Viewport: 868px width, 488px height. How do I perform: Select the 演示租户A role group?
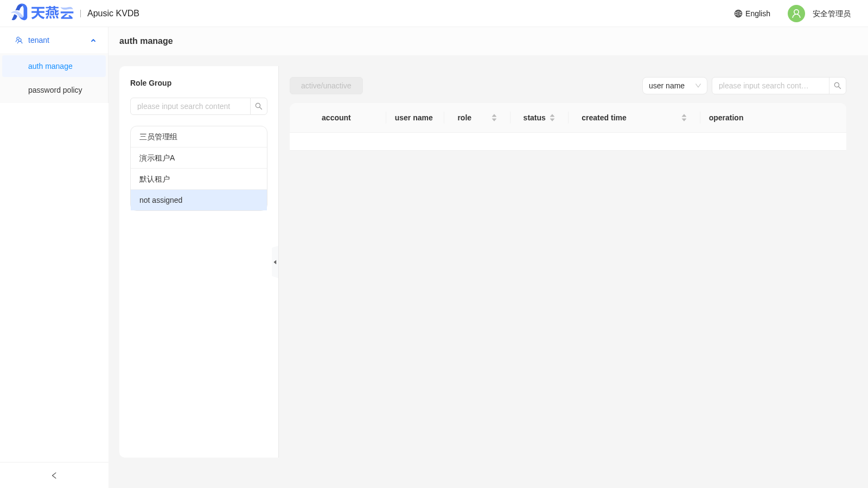click(199, 158)
